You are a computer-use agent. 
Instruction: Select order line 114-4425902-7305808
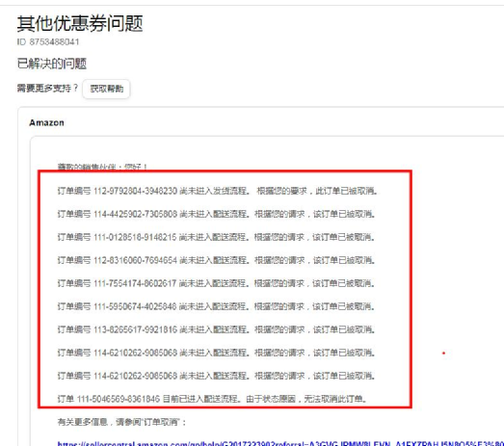pyautogui.click(x=216, y=214)
